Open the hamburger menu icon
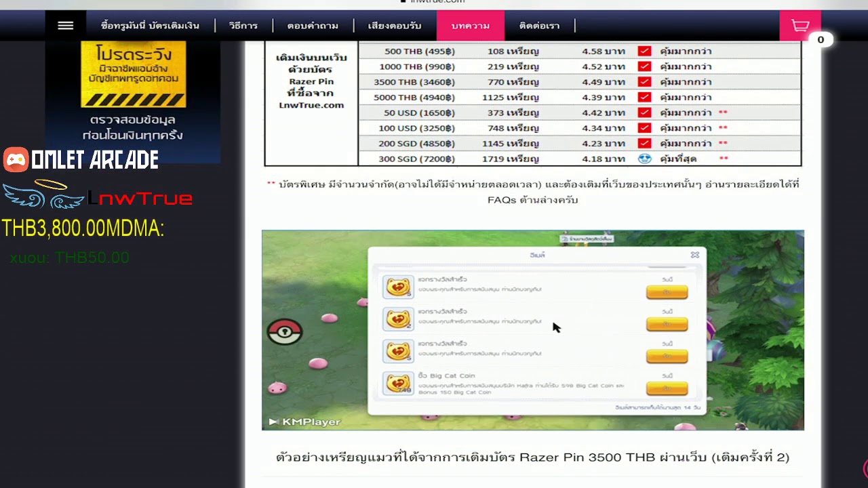This screenshot has height=488, width=868. [x=65, y=26]
